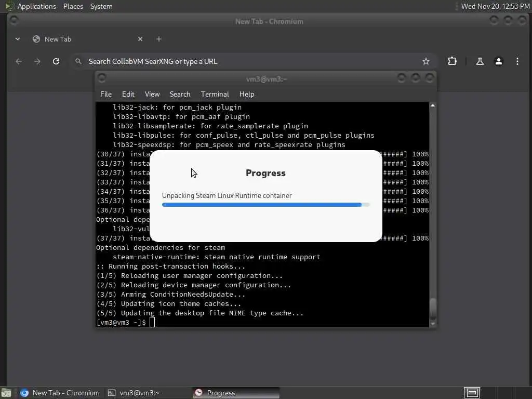Close the New Tab tab
The image size is (532, 399).
point(140,39)
